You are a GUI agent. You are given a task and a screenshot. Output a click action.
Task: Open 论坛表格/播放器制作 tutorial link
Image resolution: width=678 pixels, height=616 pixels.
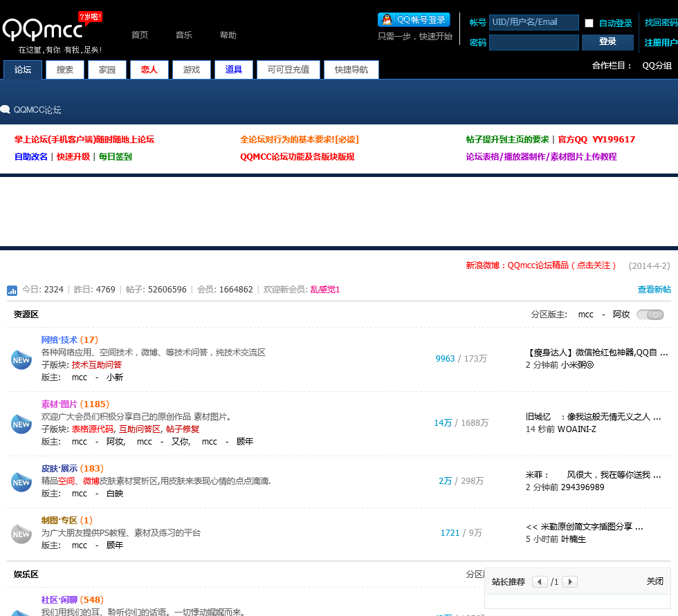pos(541,157)
